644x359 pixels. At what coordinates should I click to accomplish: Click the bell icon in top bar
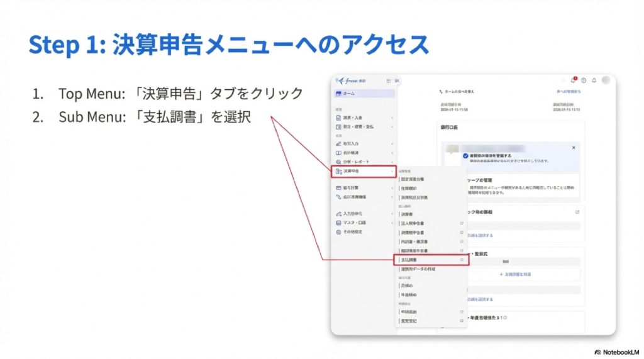coord(594,80)
